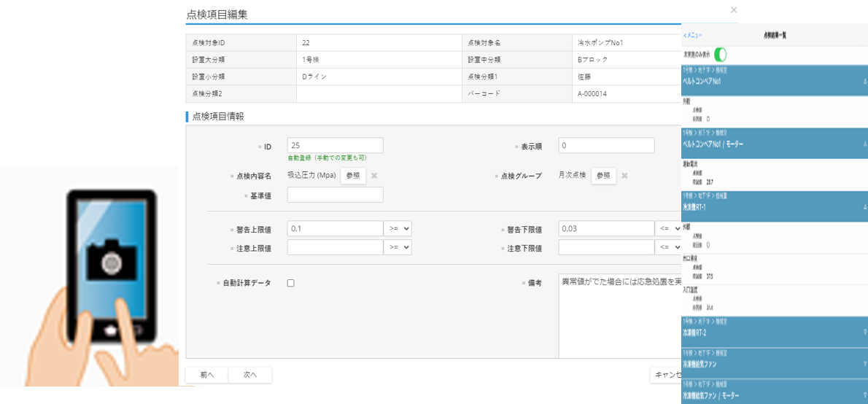Click the 月次点検 group text
Image resolution: width=868 pixels, height=404 pixels.
pos(573,176)
